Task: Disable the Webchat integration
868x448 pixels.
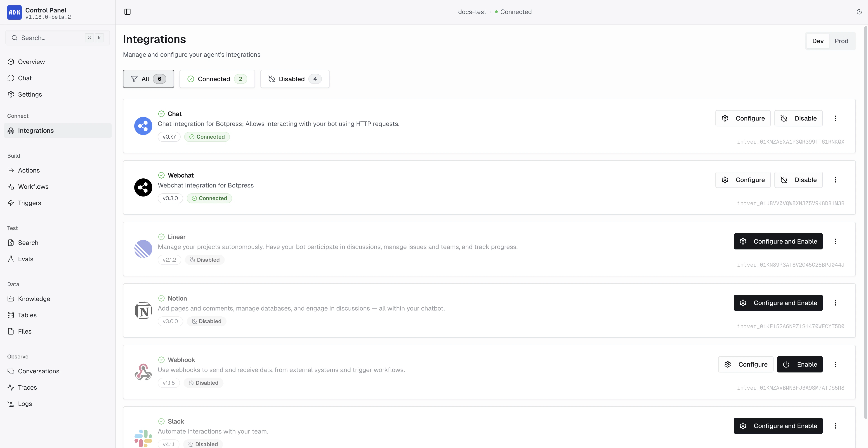Action: click(x=798, y=180)
